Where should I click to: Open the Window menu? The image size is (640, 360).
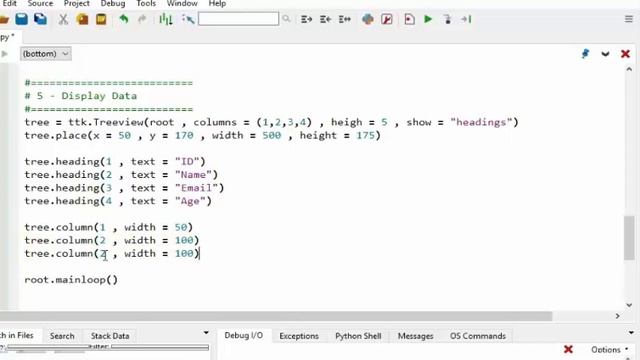pos(182,4)
